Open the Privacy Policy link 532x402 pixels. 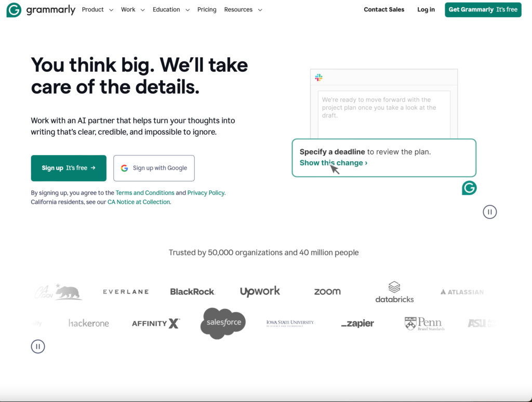pos(206,192)
